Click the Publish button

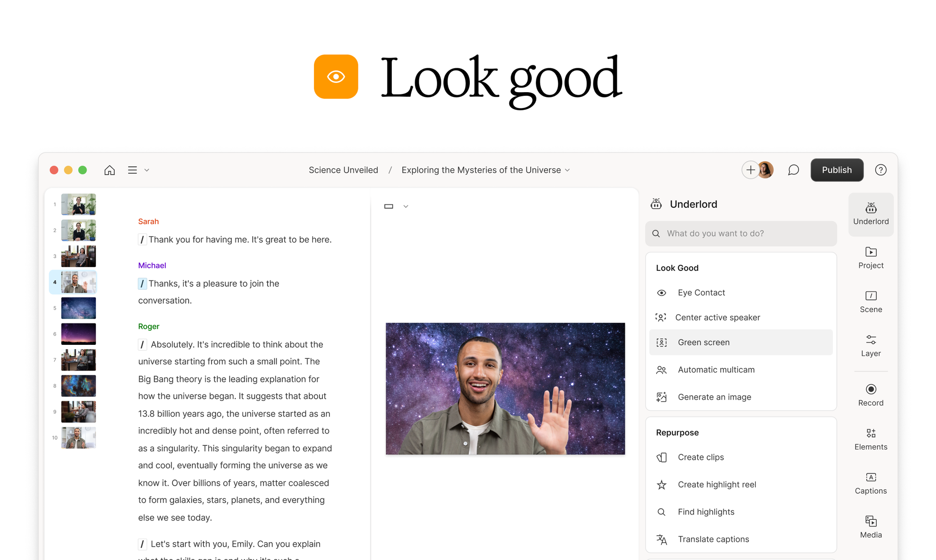click(x=836, y=170)
